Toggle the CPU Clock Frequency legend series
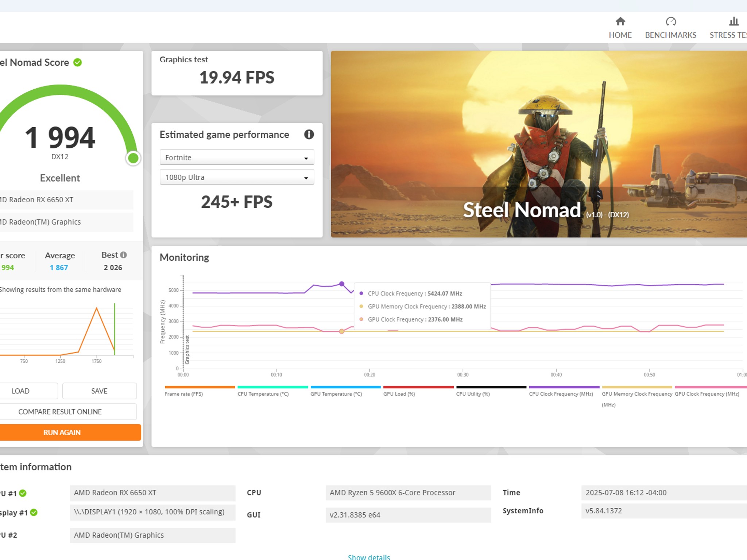747x560 pixels. [561, 394]
